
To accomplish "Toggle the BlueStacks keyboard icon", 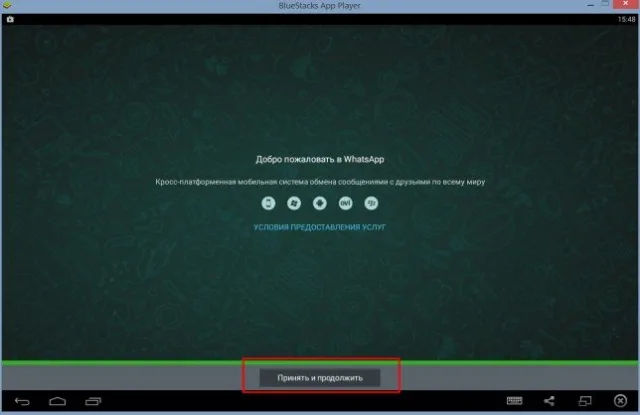I will [x=514, y=401].
